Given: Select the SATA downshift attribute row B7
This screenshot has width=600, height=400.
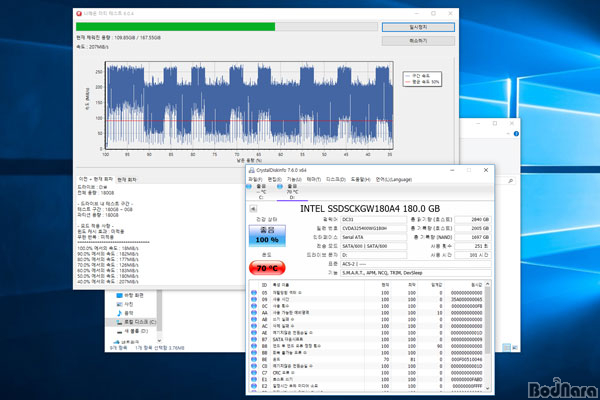Looking at the screenshot, I should click(x=367, y=340).
